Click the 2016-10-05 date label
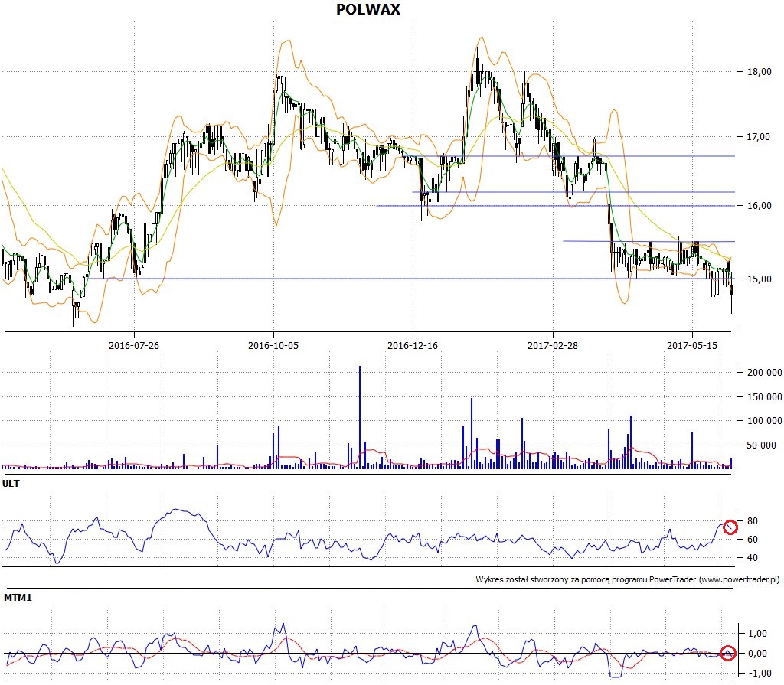 [273, 345]
